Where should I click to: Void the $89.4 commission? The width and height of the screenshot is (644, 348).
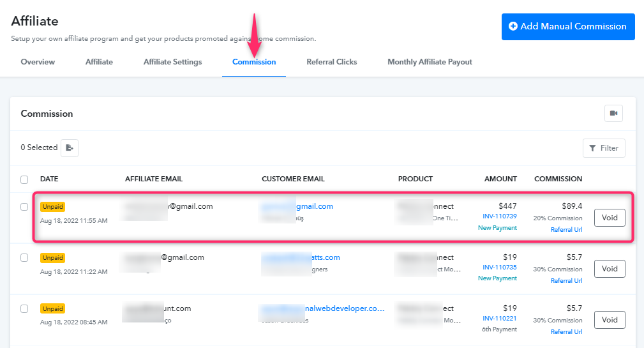[x=610, y=218]
